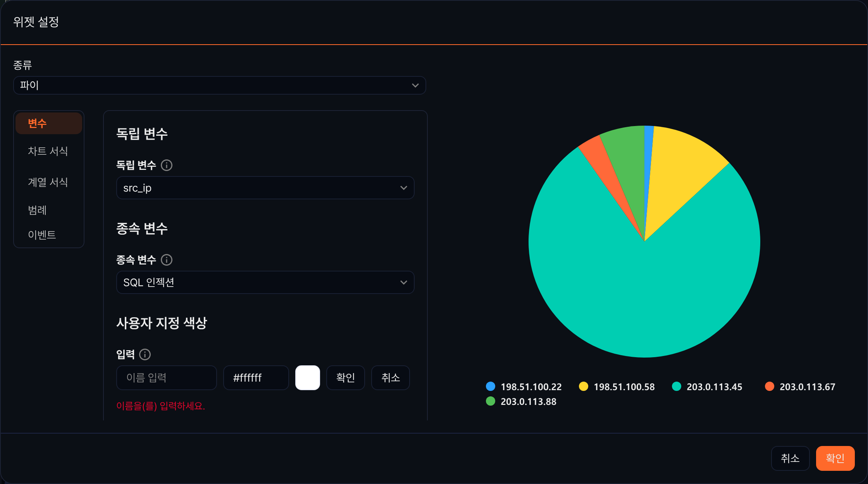Click the info icon beside 종속 변수 label
Screen dimensions: 868x484
pos(167,260)
